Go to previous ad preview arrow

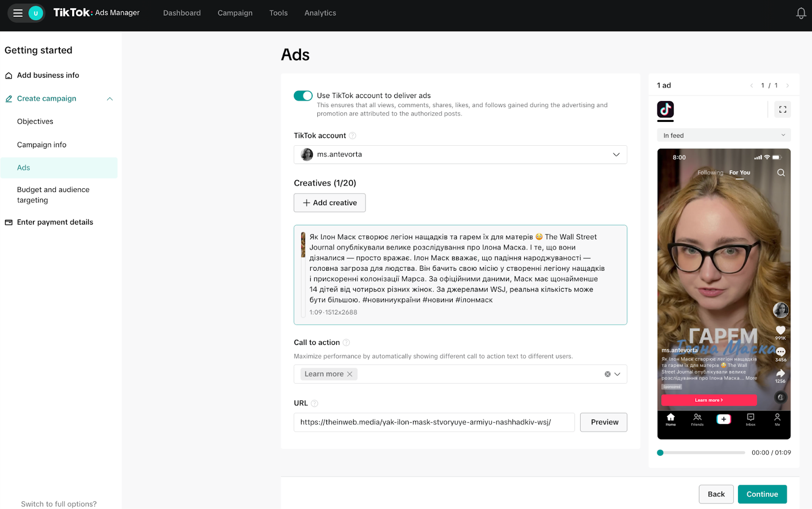752,85
